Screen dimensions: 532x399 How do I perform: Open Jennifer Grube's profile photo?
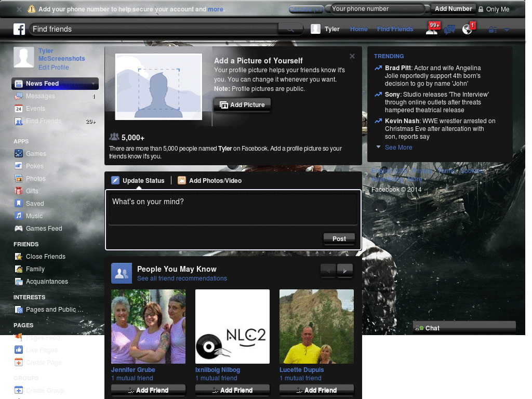click(148, 326)
